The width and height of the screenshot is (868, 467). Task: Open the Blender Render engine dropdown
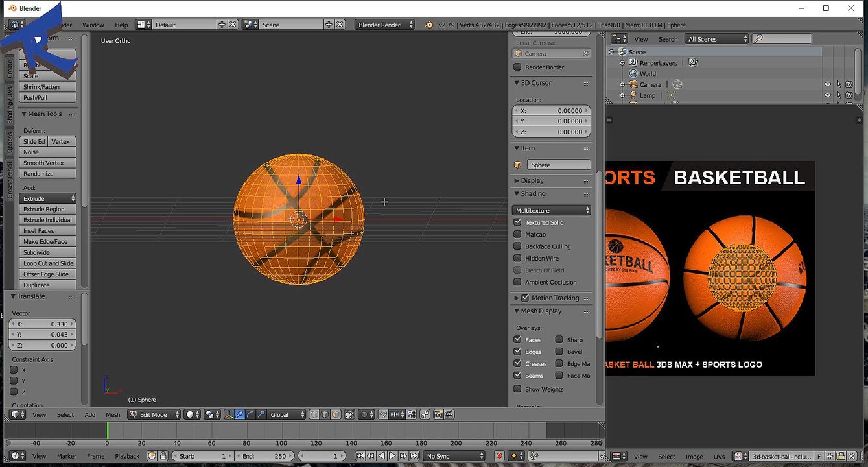385,25
